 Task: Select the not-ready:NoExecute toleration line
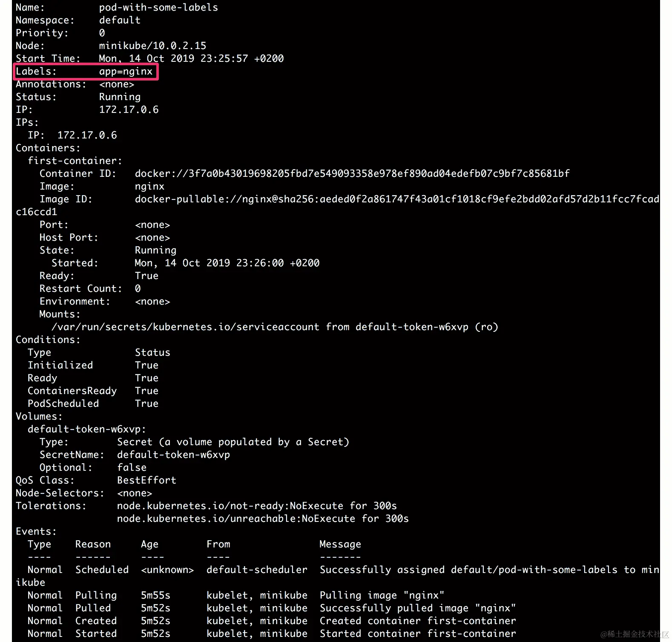tap(257, 506)
